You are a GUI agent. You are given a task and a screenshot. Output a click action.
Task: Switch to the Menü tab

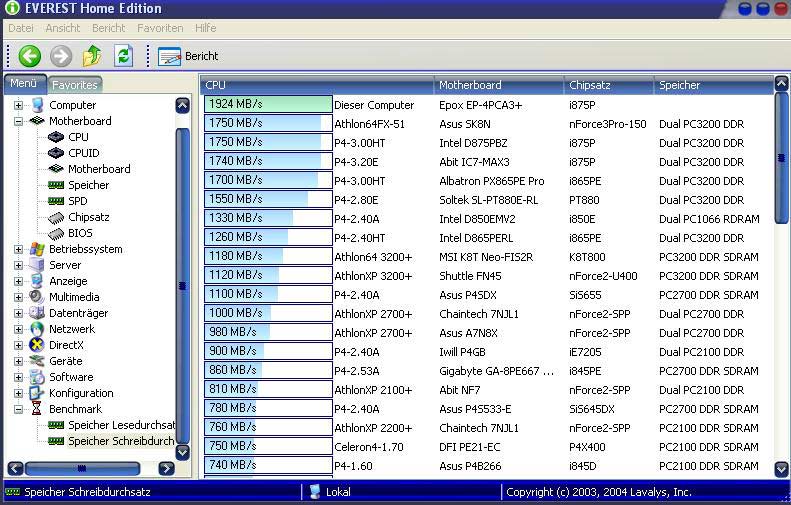24,83
